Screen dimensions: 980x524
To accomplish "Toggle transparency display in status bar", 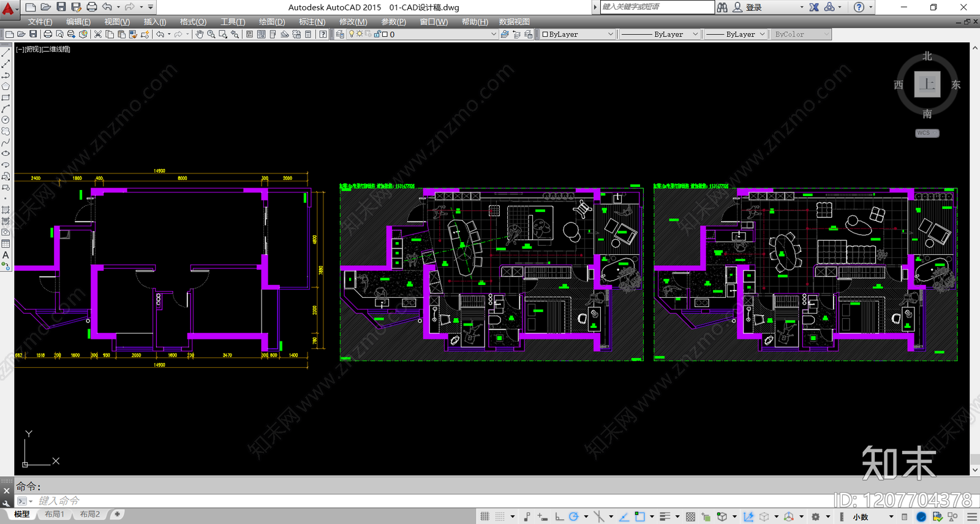I will 690,517.
